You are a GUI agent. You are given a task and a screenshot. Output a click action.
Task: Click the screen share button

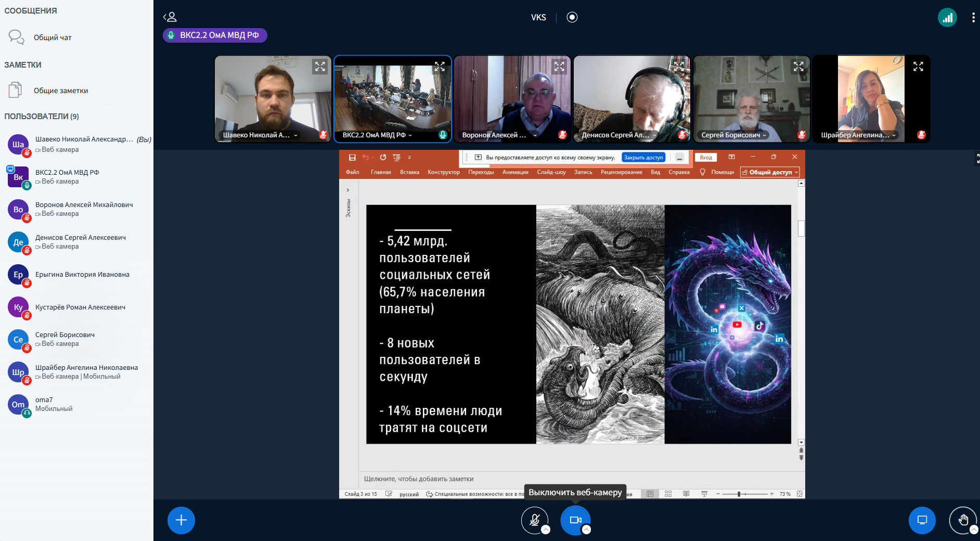coord(922,520)
